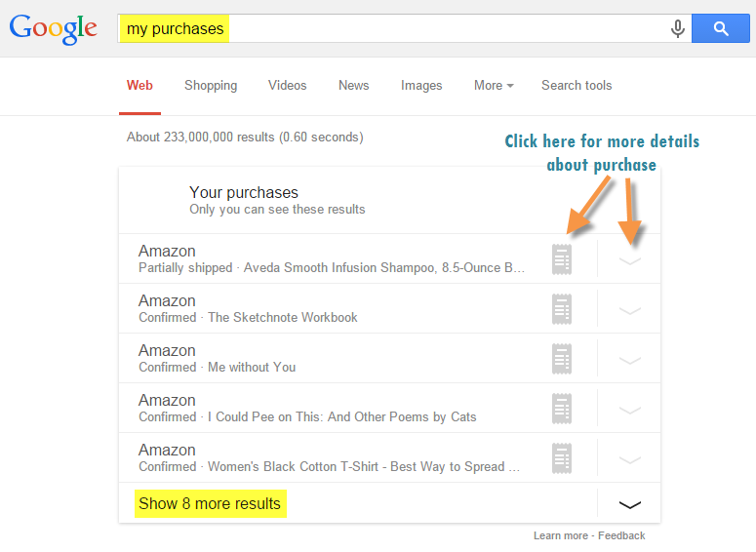756x552 pixels.
Task: Open receipt icon for The Sketchnote Workbook
Action: (x=562, y=309)
